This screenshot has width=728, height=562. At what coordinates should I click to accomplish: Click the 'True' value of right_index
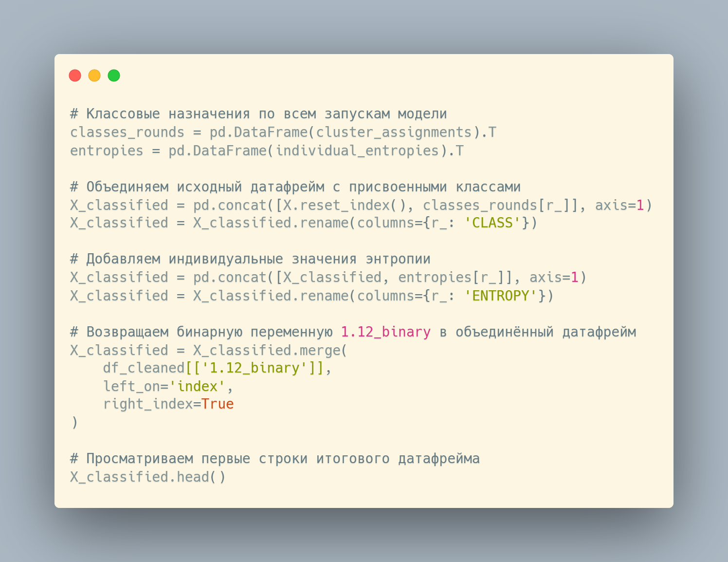tap(218, 404)
